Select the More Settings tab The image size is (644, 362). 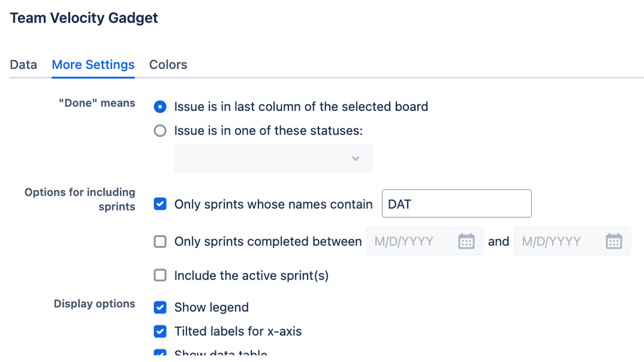tap(93, 65)
